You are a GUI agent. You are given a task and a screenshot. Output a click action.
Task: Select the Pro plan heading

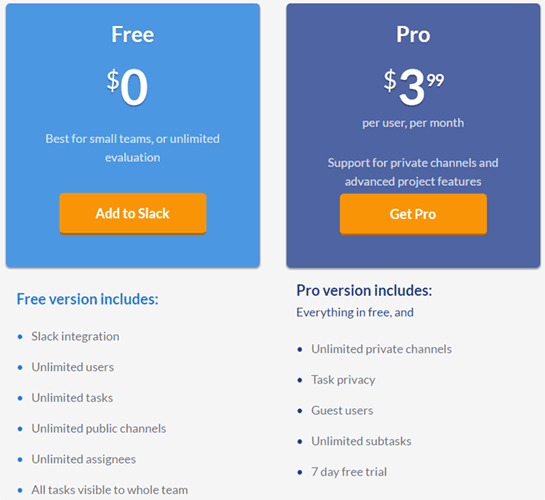point(413,34)
